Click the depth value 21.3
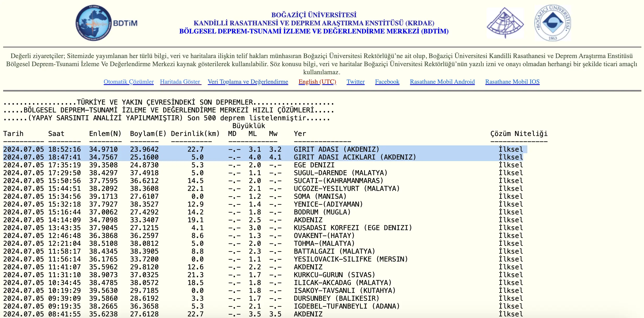The image size is (644, 318). (x=195, y=275)
